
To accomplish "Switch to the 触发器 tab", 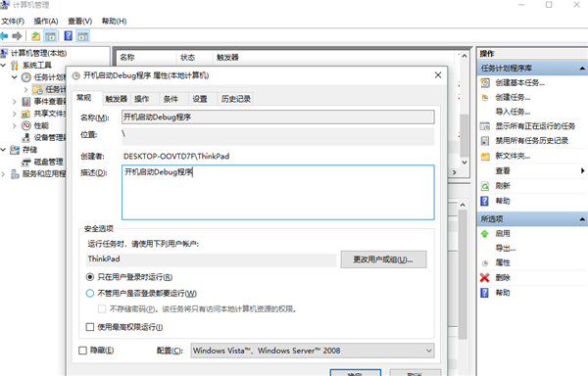I will click(x=116, y=99).
